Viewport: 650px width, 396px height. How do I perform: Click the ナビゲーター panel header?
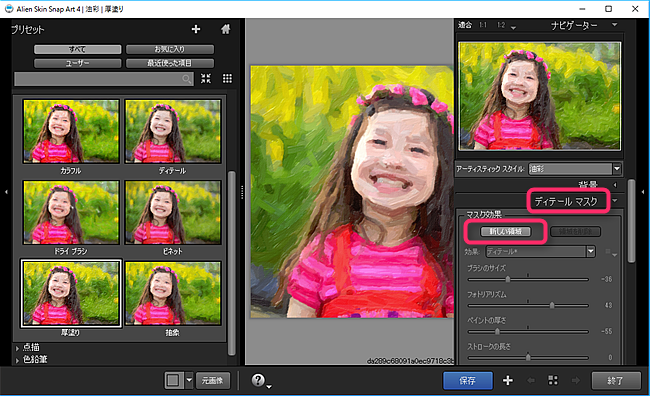pyautogui.click(x=574, y=25)
